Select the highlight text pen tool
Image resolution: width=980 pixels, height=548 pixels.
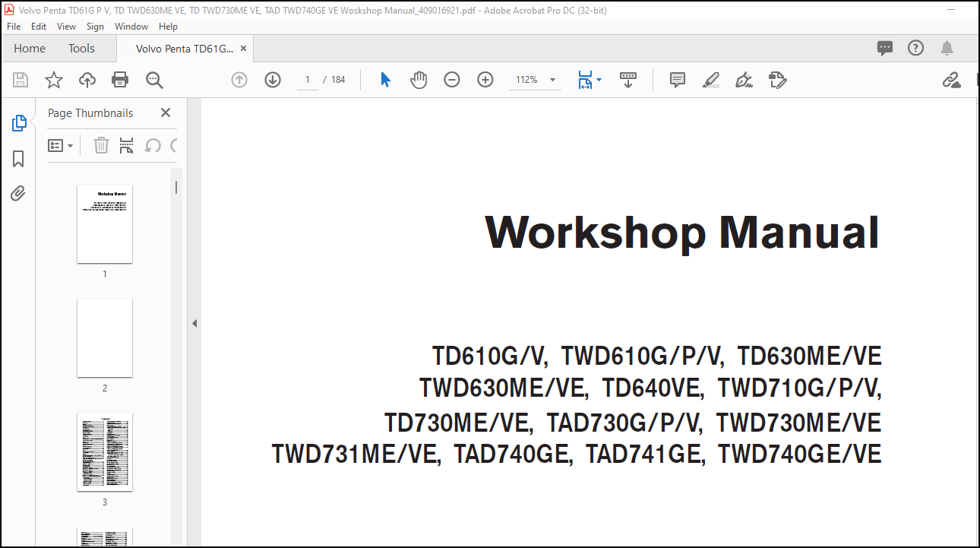711,80
